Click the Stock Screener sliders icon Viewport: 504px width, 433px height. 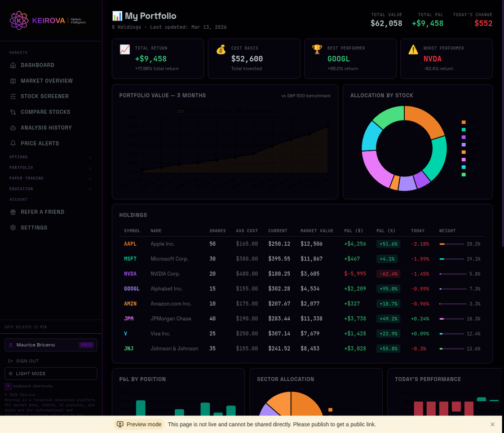click(13, 96)
